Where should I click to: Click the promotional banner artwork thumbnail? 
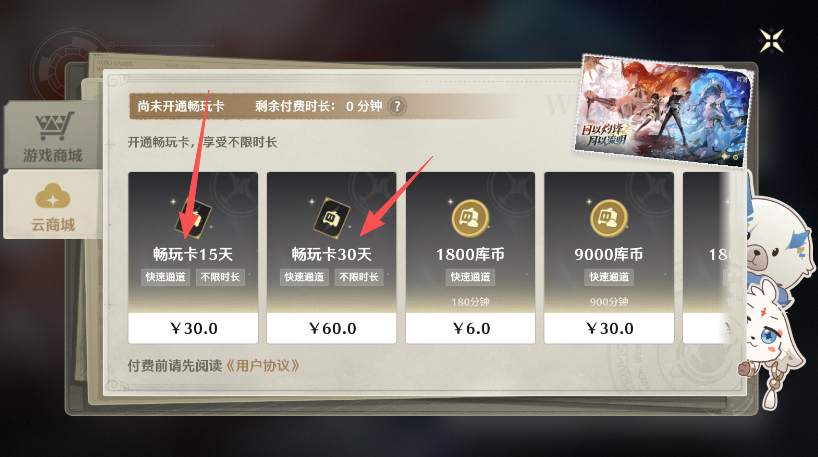tap(663, 111)
